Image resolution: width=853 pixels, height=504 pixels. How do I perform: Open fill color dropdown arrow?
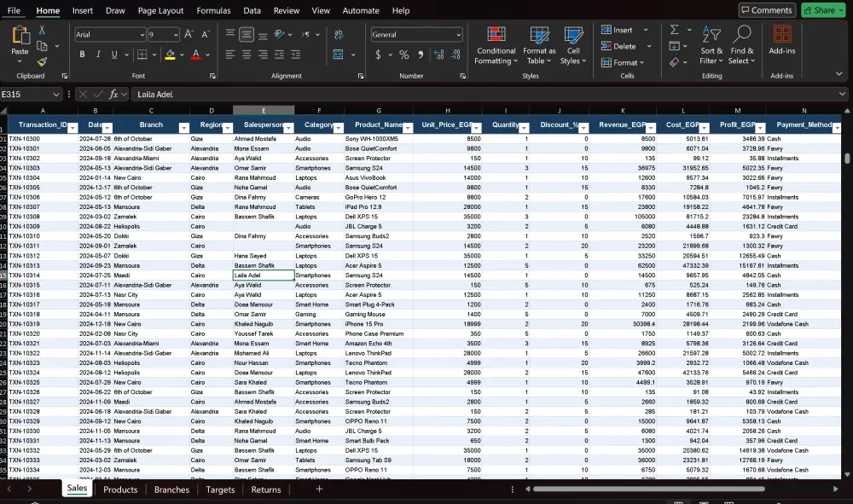point(182,55)
